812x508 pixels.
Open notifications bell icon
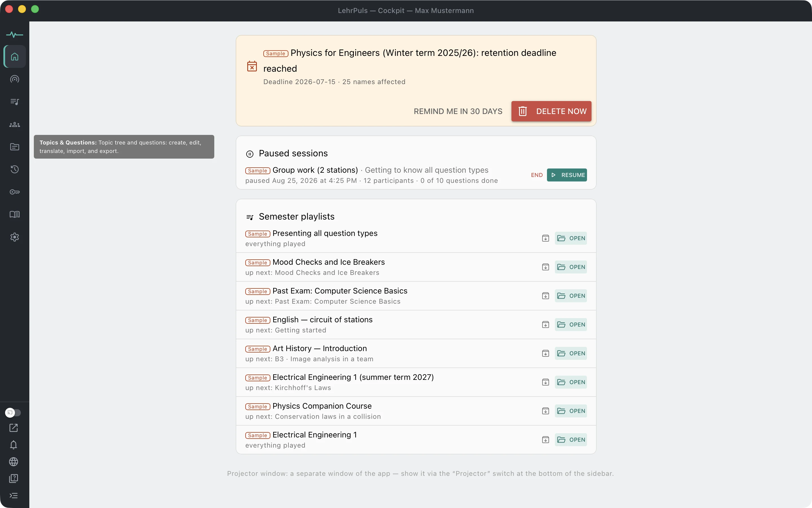click(14, 445)
